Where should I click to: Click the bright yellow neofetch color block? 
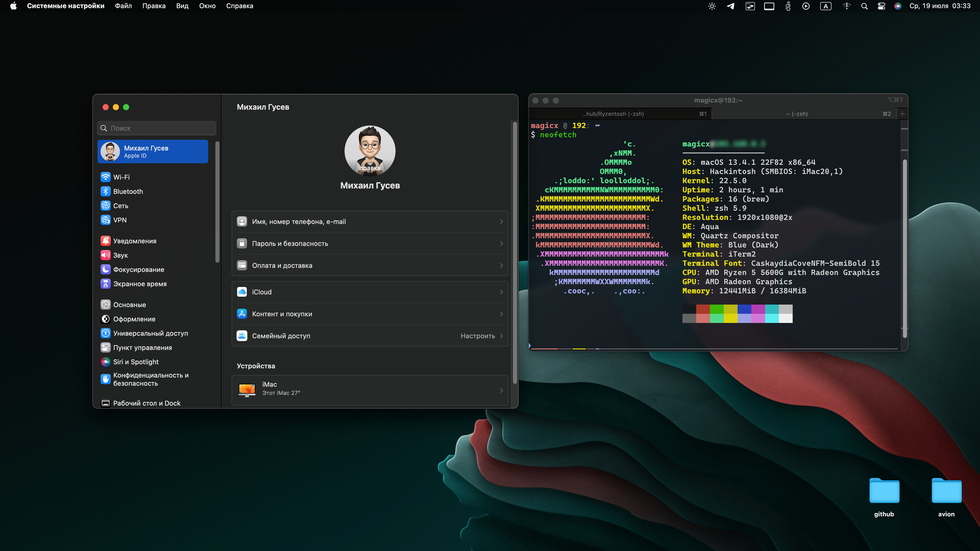click(730, 318)
